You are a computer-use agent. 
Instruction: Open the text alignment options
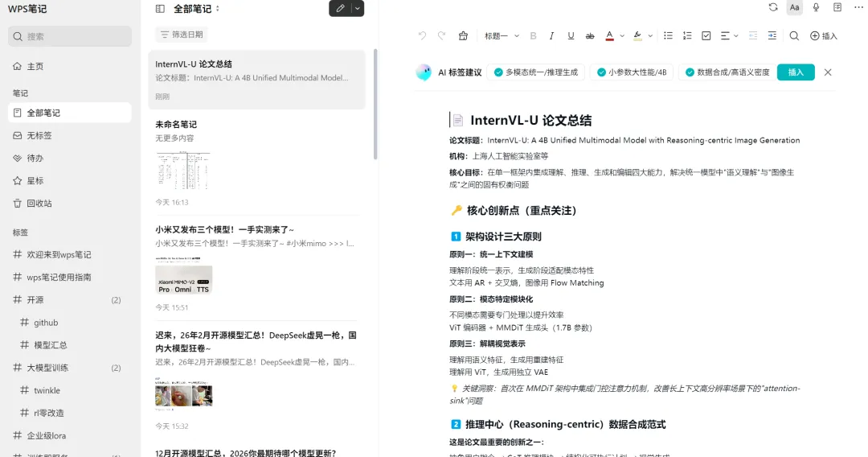tap(725, 36)
